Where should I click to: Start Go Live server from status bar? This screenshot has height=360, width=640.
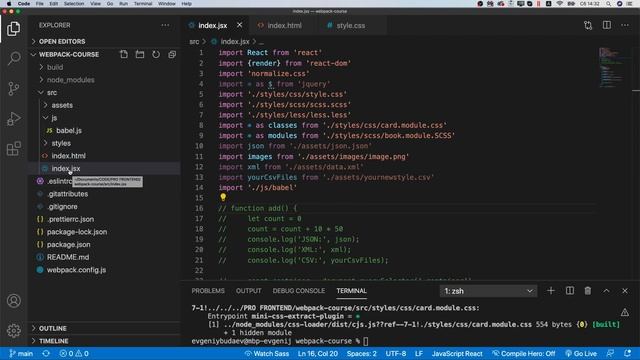581,353
